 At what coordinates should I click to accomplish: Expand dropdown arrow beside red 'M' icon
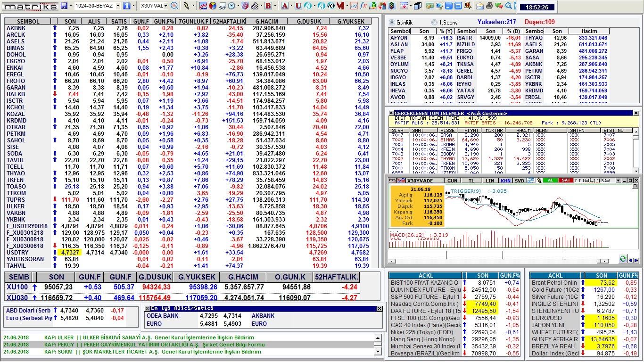coord(347,6)
